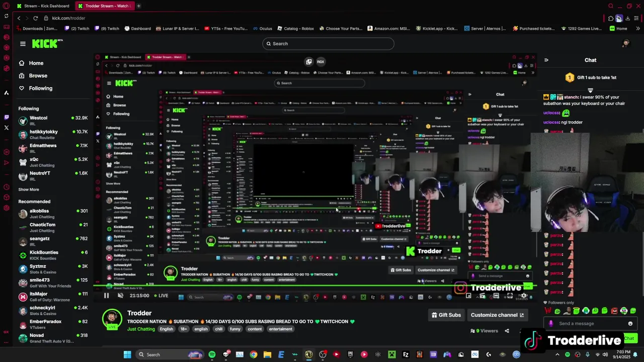Viewport: 644px width, 362px height.
Task: Switch to Stream - Kick Dashboard tab
Action: coord(43,6)
